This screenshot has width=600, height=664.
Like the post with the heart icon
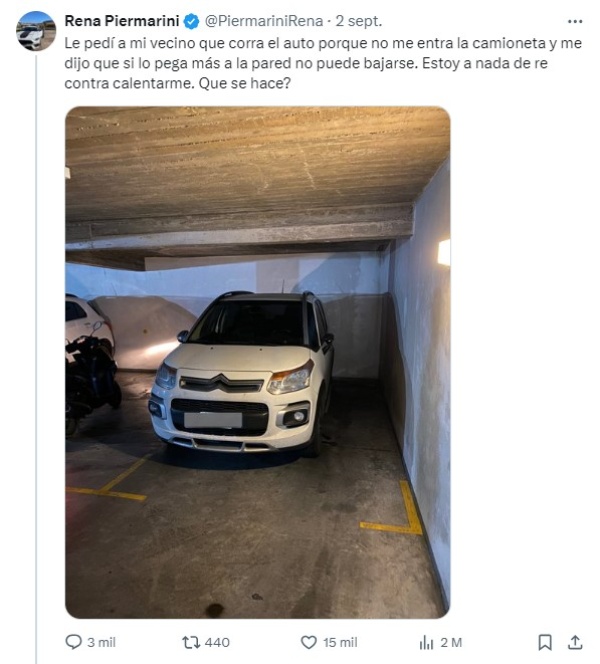tap(309, 642)
